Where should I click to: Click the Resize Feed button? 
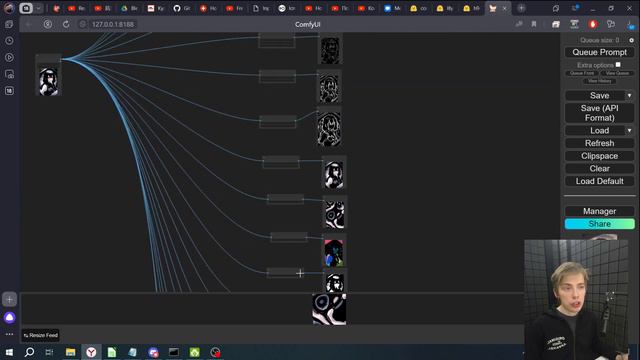coord(40,335)
